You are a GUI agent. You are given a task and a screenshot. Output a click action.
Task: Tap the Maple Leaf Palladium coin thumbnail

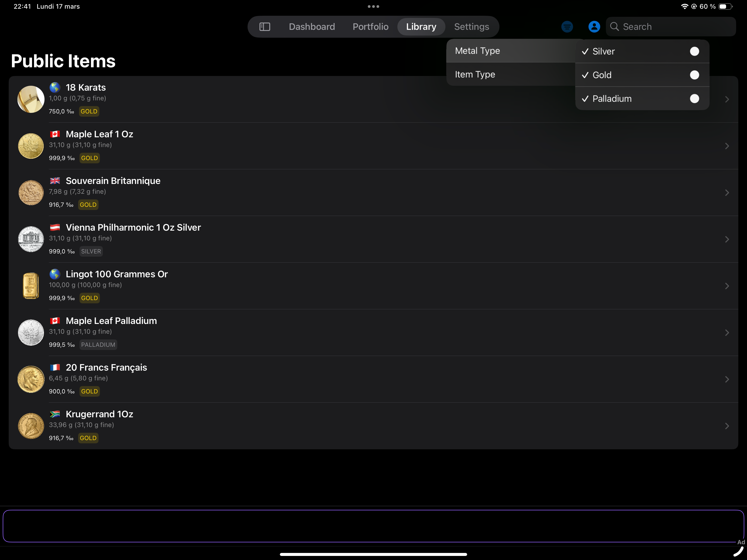point(31,332)
